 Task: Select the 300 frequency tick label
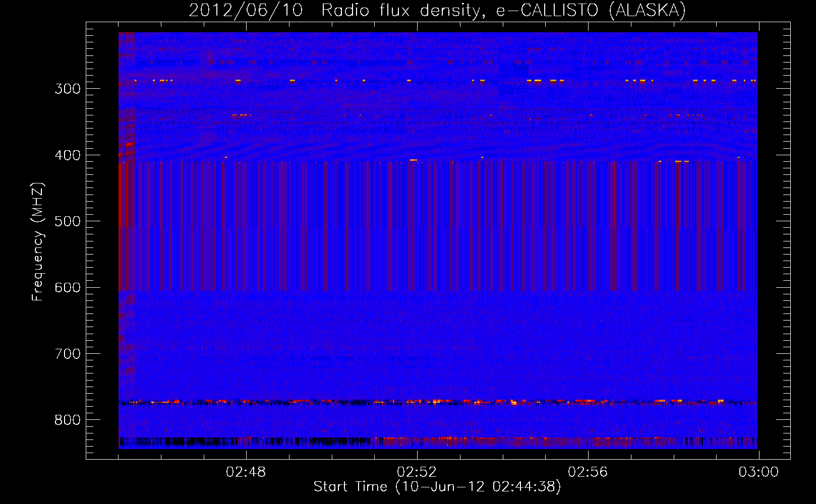pyautogui.click(x=68, y=89)
